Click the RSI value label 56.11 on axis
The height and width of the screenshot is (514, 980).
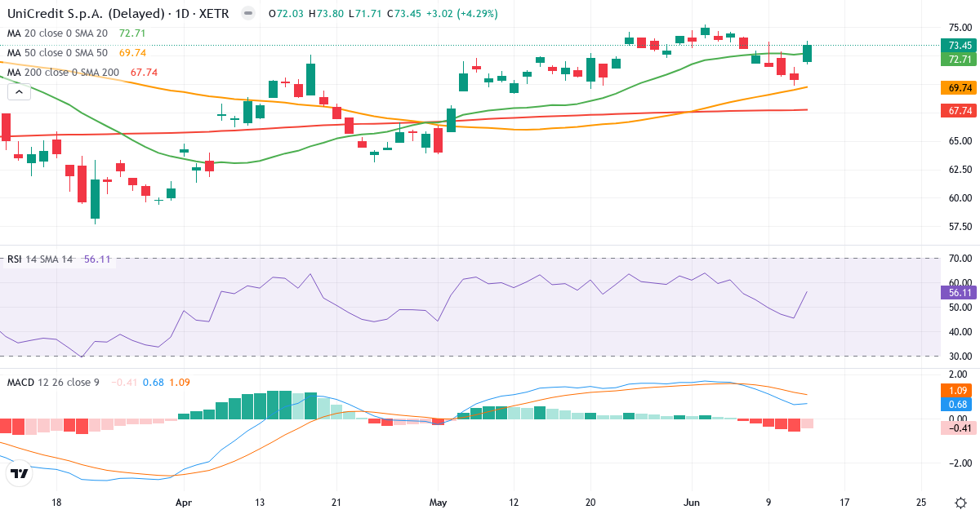(x=958, y=293)
